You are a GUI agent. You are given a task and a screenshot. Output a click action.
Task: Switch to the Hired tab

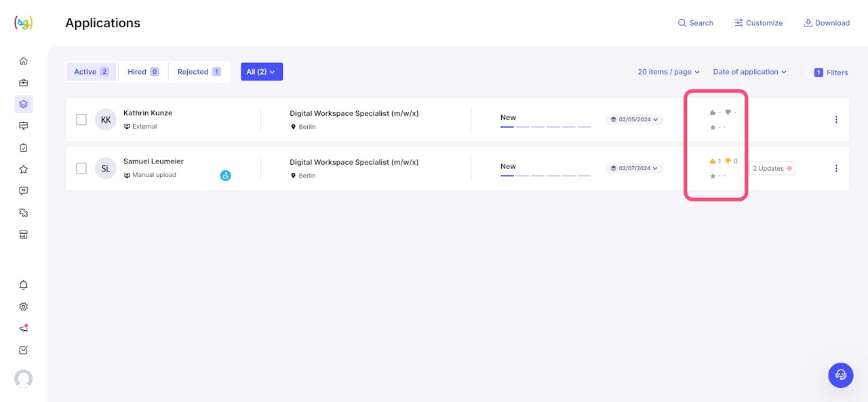point(143,72)
